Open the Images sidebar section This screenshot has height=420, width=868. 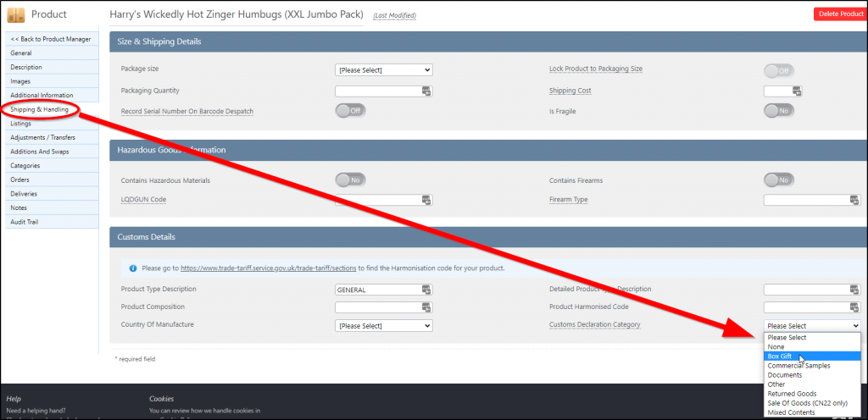coord(52,81)
